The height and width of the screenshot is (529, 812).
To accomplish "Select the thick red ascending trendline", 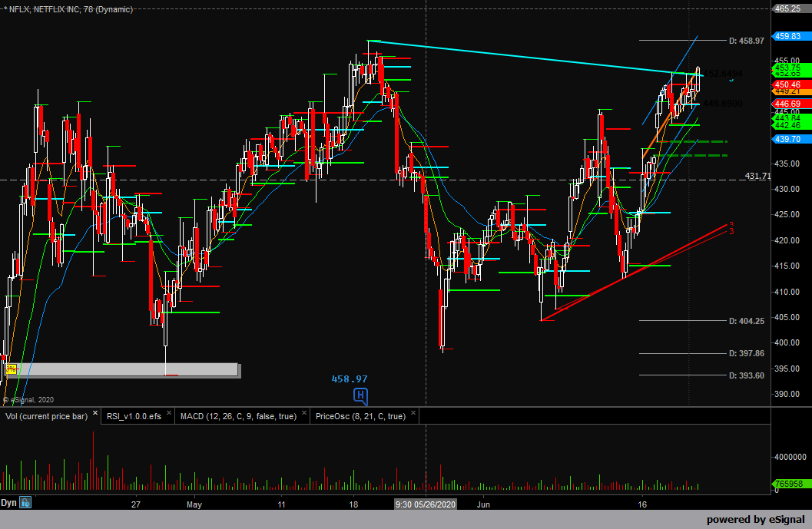I will (x=635, y=273).
